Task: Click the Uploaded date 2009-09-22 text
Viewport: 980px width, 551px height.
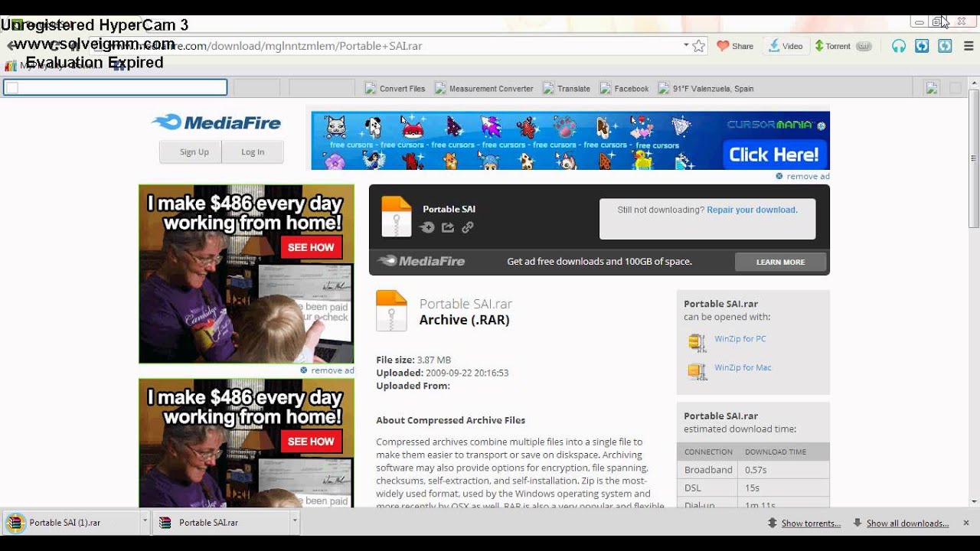Action: 443,373
